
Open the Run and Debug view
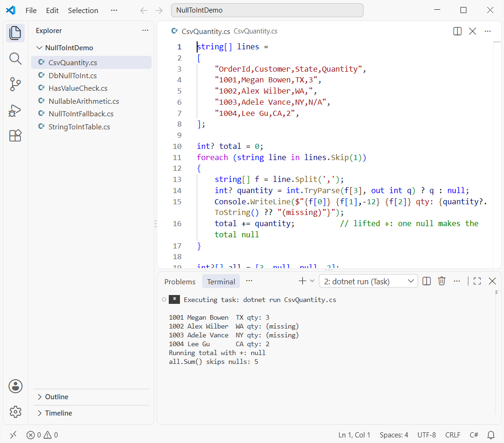15,110
